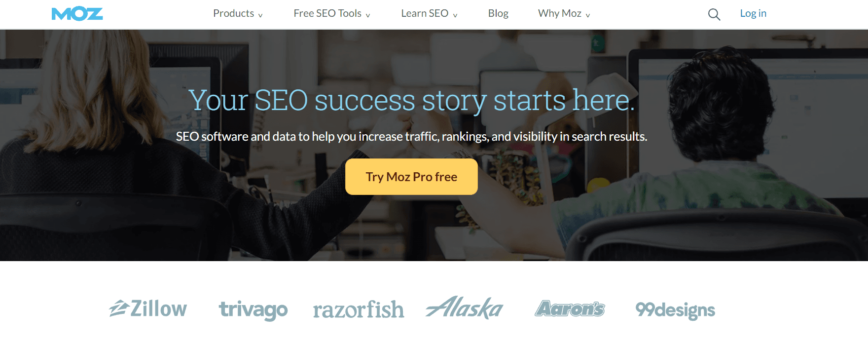The image size is (868, 346).
Task: Click the razorfish logo
Action: click(x=358, y=310)
